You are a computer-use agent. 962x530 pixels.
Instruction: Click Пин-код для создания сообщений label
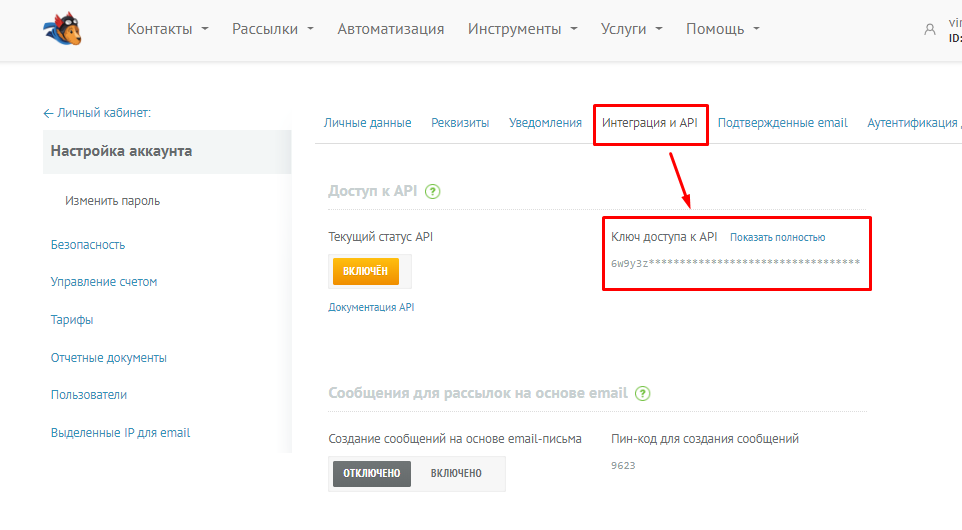705,439
